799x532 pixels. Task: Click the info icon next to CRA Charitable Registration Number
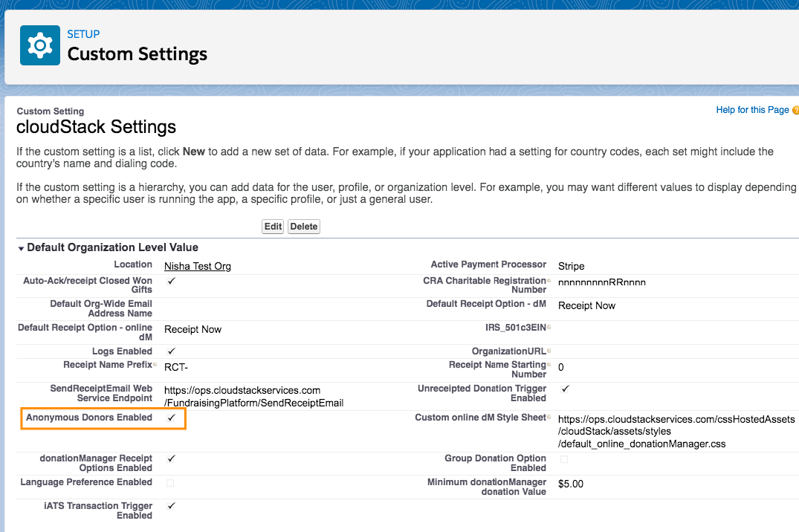[x=549, y=281]
